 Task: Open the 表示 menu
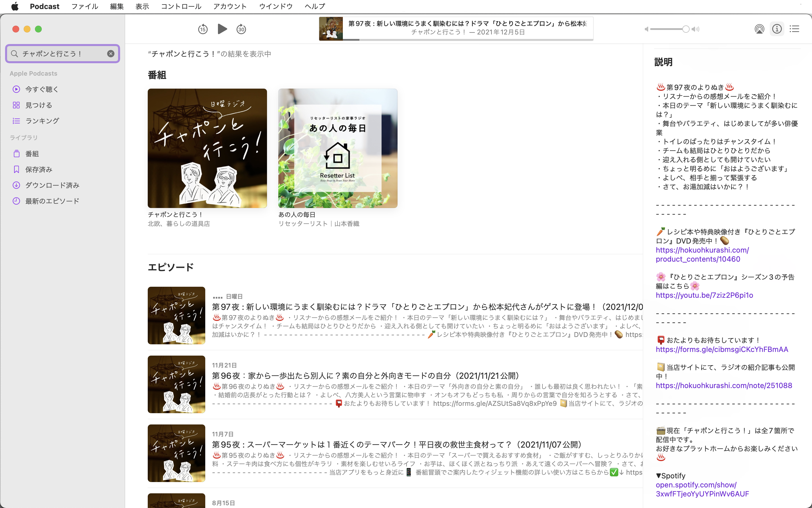[142, 6]
